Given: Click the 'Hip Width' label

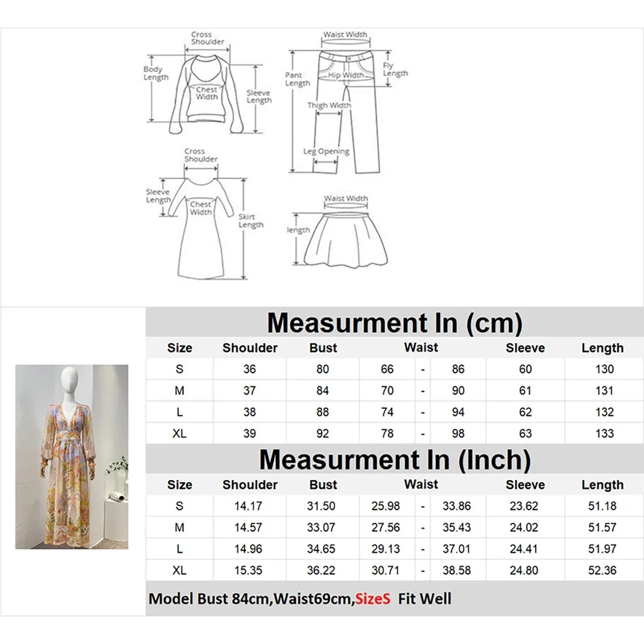Looking at the screenshot, I should (x=346, y=75).
